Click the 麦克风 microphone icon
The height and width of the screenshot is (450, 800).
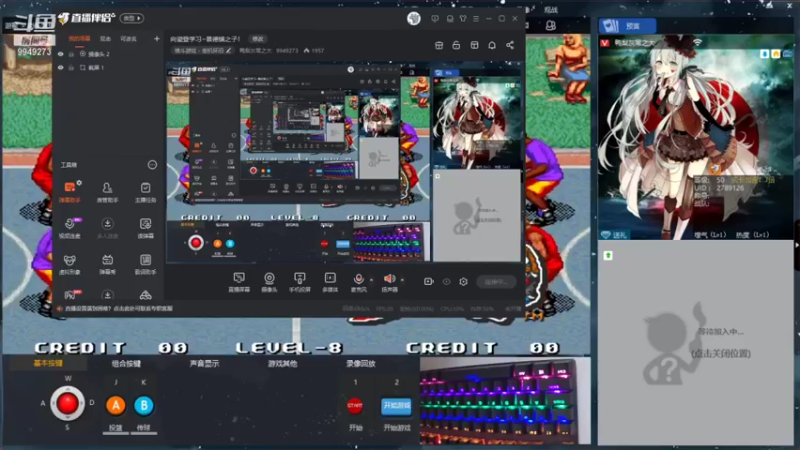coord(359,279)
